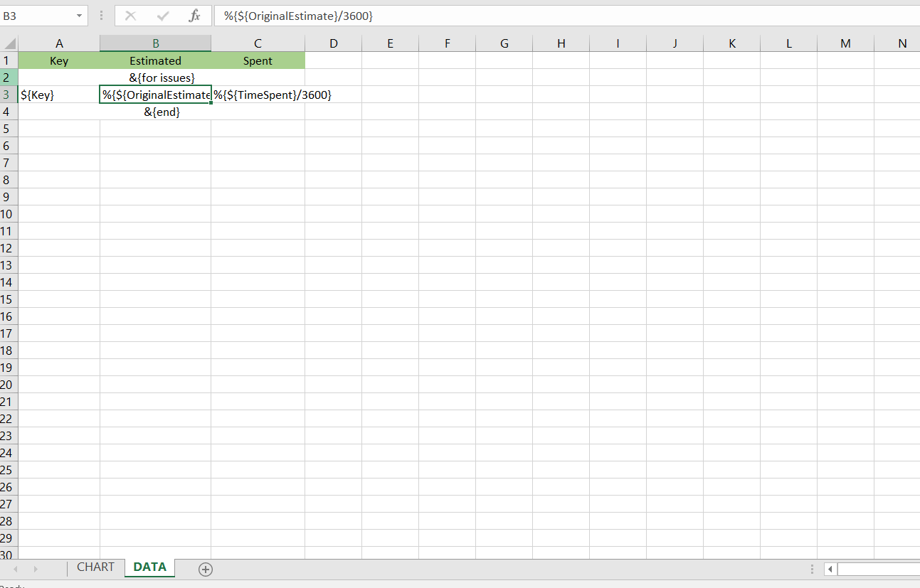Screen dimensions: 920x588
Task: Click horizontal scrollbar left arrow
Action: (x=830, y=569)
